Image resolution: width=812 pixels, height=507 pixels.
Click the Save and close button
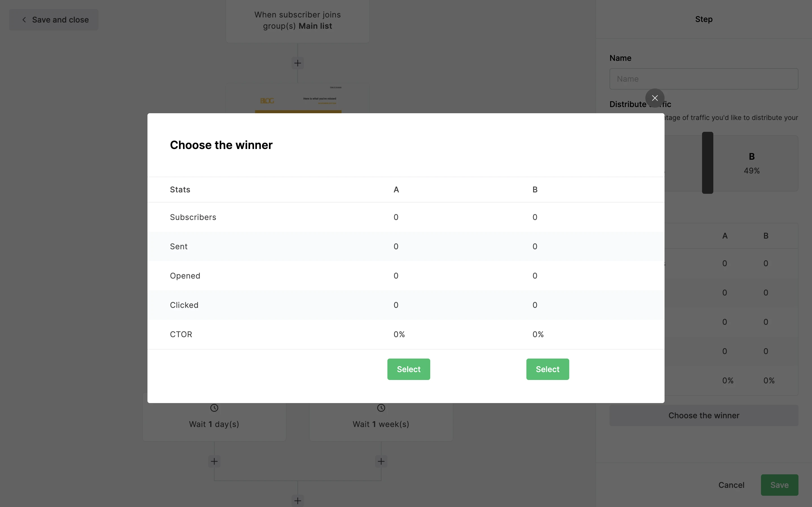click(x=54, y=20)
